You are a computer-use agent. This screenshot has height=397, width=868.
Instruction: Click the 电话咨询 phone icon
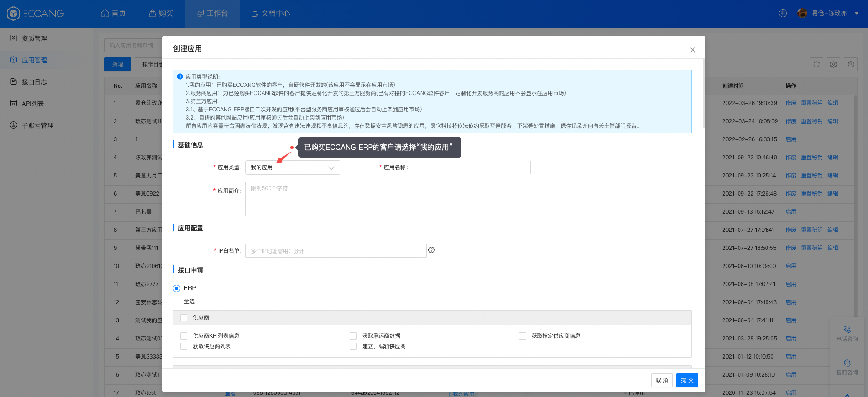tap(847, 330)
